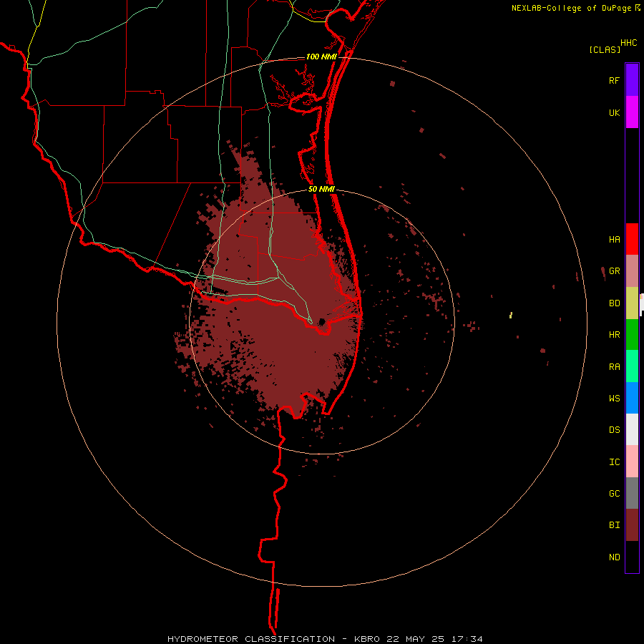Click the 100 NMI range ring label
This screenshot has height=644, width=644.
click(321, 57)
